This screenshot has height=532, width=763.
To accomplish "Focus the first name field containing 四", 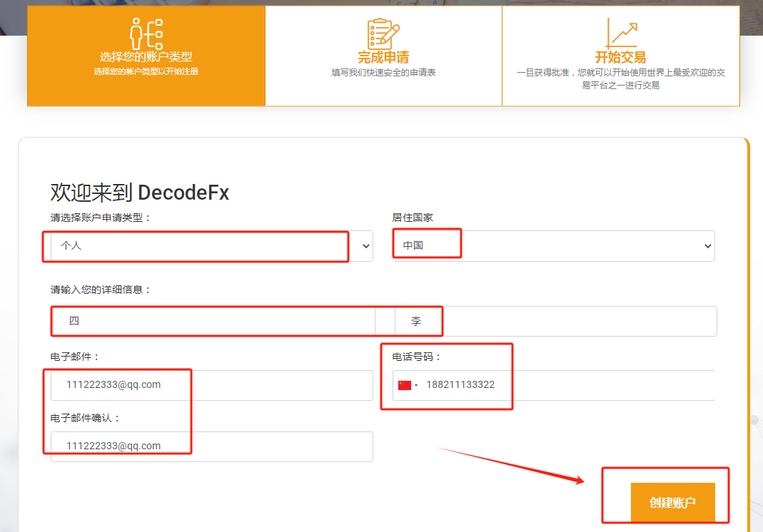I will 213,321.
